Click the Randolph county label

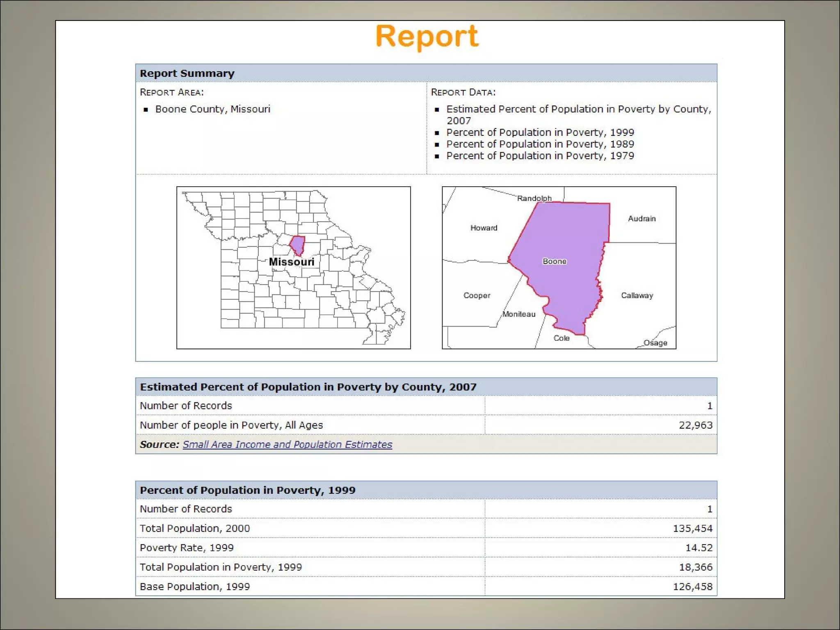click(534, 199)
